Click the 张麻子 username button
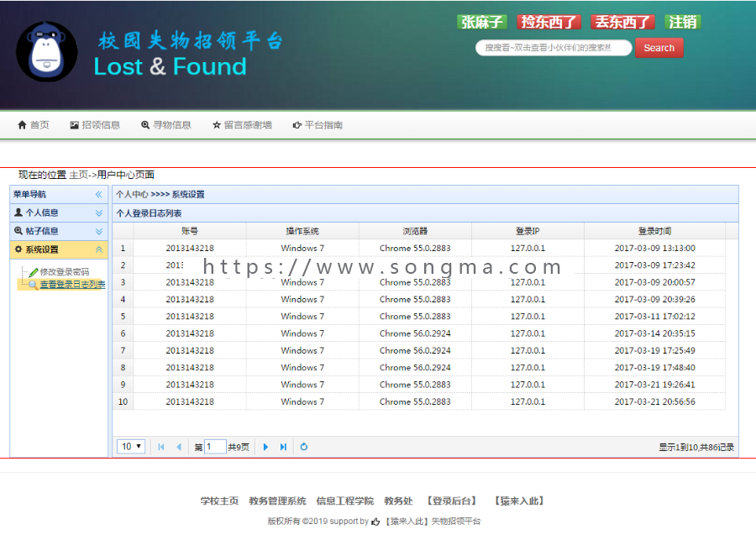 [x=481, y=22]
